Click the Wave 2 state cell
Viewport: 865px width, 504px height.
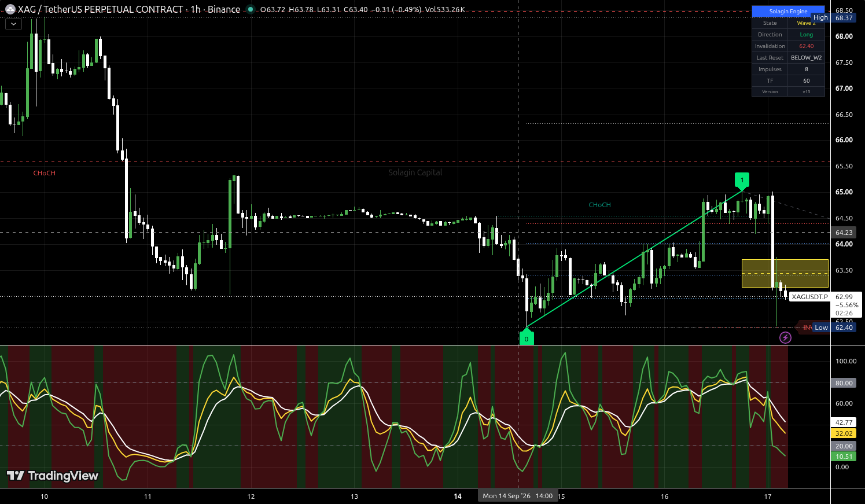coord(806,23)
